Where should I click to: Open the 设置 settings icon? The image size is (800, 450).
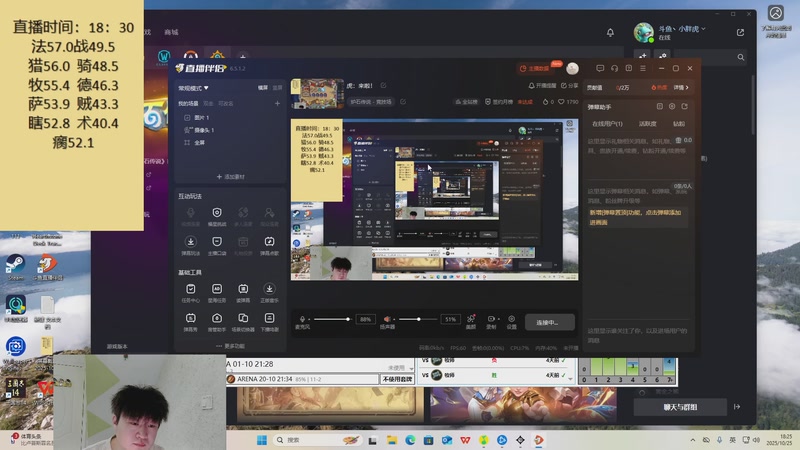tap(511, 321)
